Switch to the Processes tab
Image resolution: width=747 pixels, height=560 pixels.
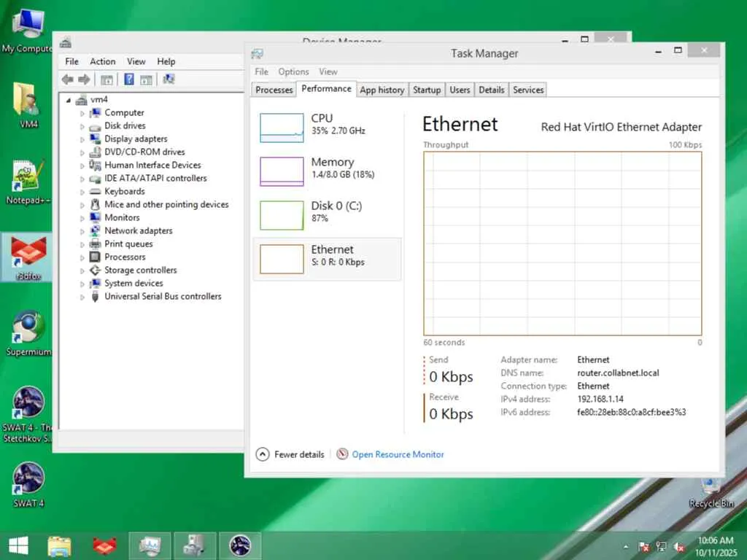pyautogui.click(x=274, y=90)
